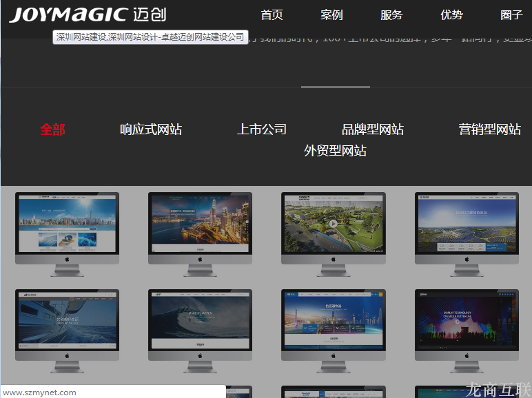Open the blue city with orange button thumbnail
This screenshot has height=398, width=532.
[x=334, y=322]
